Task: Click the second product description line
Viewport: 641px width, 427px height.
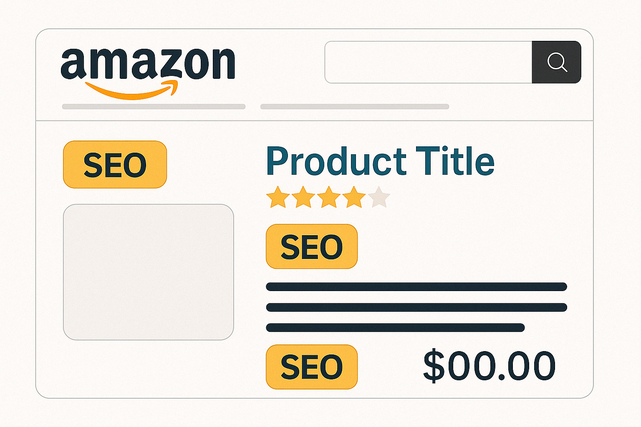Action: [x=416, y=307]
